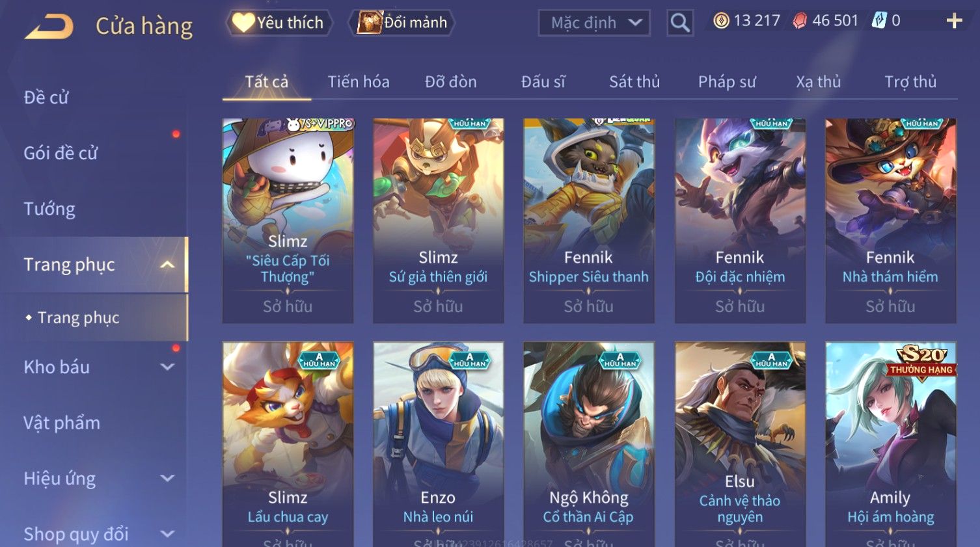Switch to the Tiến hóa tab
Viewport: 980px width, 547px height.
pos(359,82)
